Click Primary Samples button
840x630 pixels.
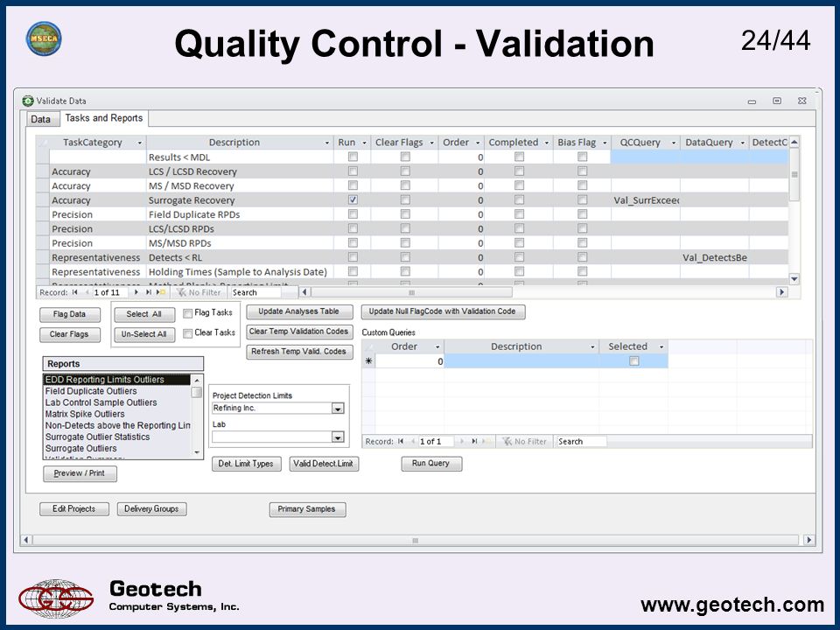(x=307, y=509)
